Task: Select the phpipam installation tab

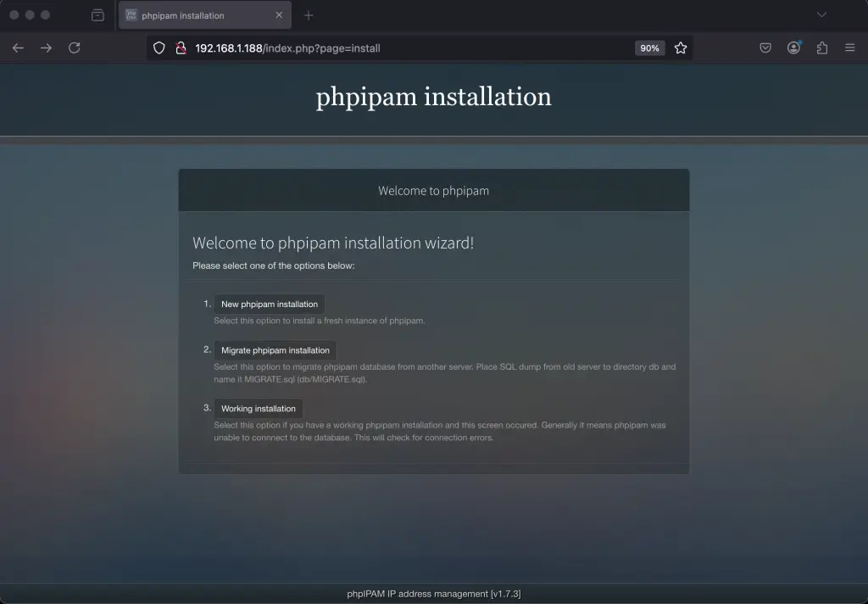Action: click(195, 14)
